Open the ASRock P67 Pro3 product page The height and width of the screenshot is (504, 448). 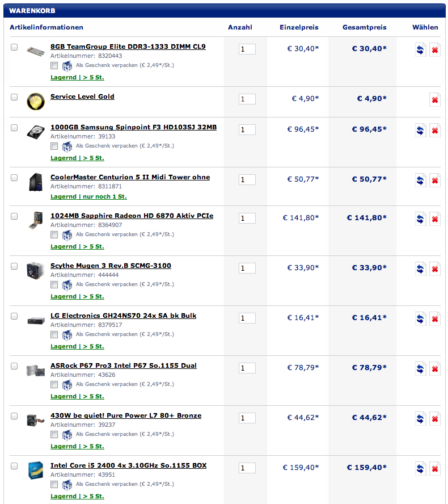pyautogui.click(x=123, y=366)
